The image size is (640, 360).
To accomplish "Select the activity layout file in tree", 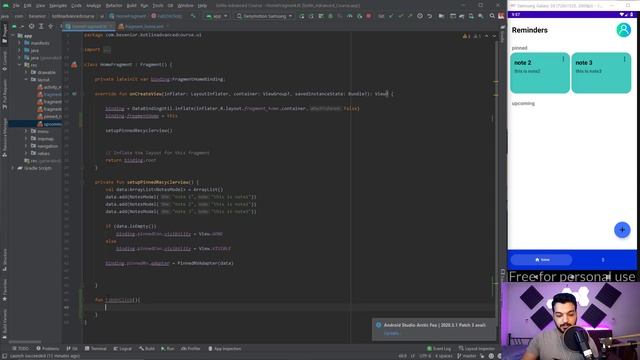I will click(x=49, y=87).
